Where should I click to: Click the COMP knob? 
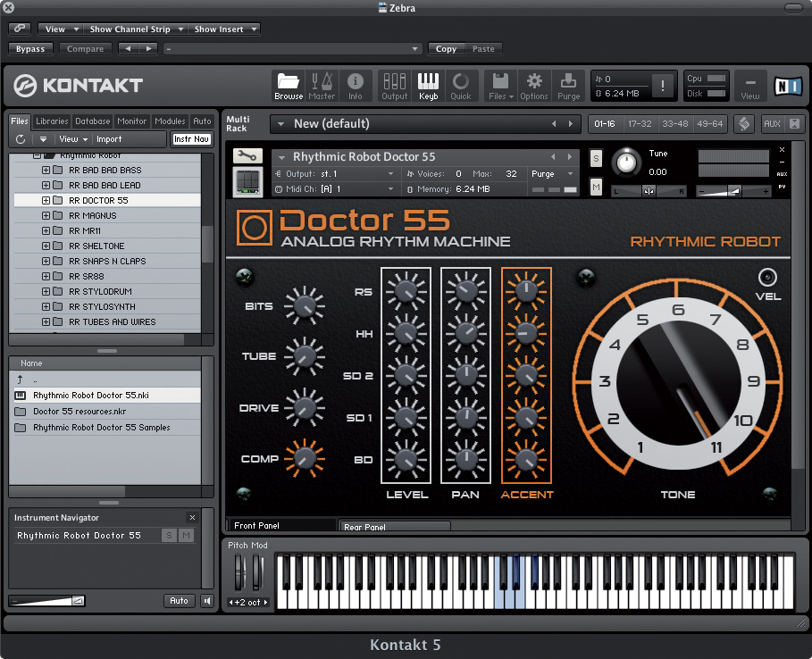point(305,458)
